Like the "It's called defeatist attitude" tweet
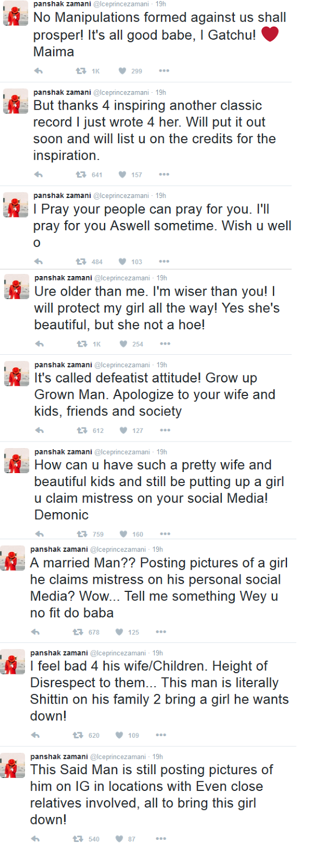The width and height of the screenshot is (326, 868). [x=124, y=430]
